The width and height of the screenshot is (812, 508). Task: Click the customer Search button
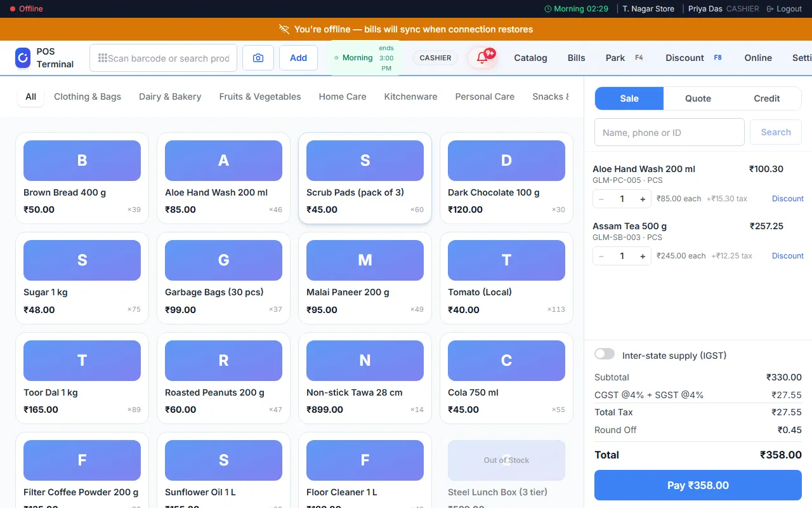point(776,132)
